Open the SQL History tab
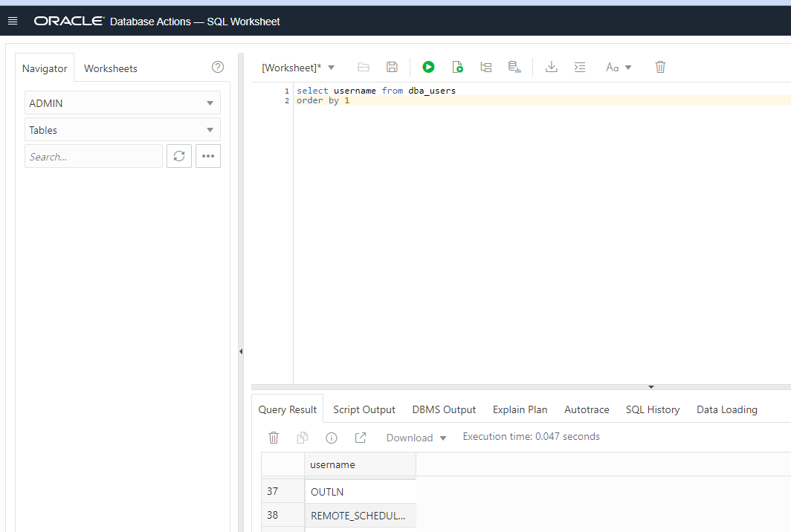This screenshot has width=791, height=532. (652, 409)
